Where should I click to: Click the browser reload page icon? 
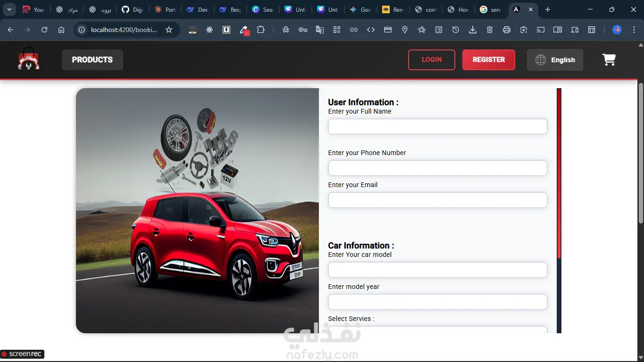click(44, 30)
